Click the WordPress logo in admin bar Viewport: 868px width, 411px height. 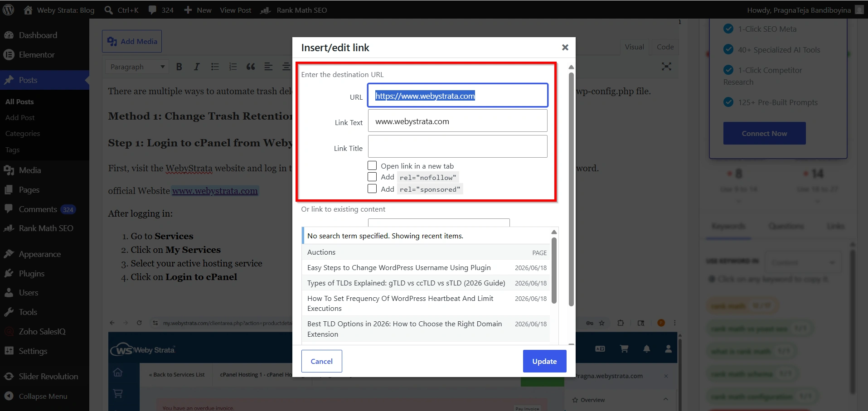[8, 10]
